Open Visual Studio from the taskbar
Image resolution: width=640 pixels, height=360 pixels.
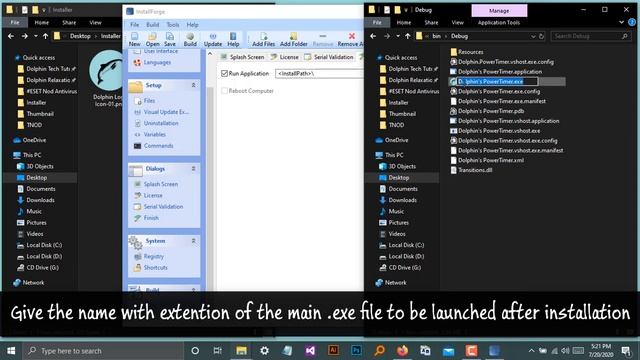click(310, 351)
